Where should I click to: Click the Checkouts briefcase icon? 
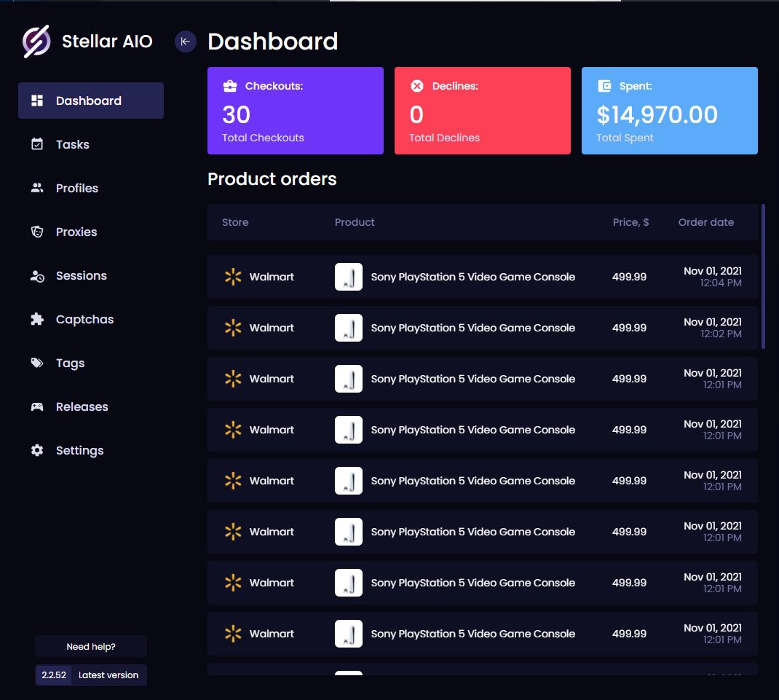point(230,86)
